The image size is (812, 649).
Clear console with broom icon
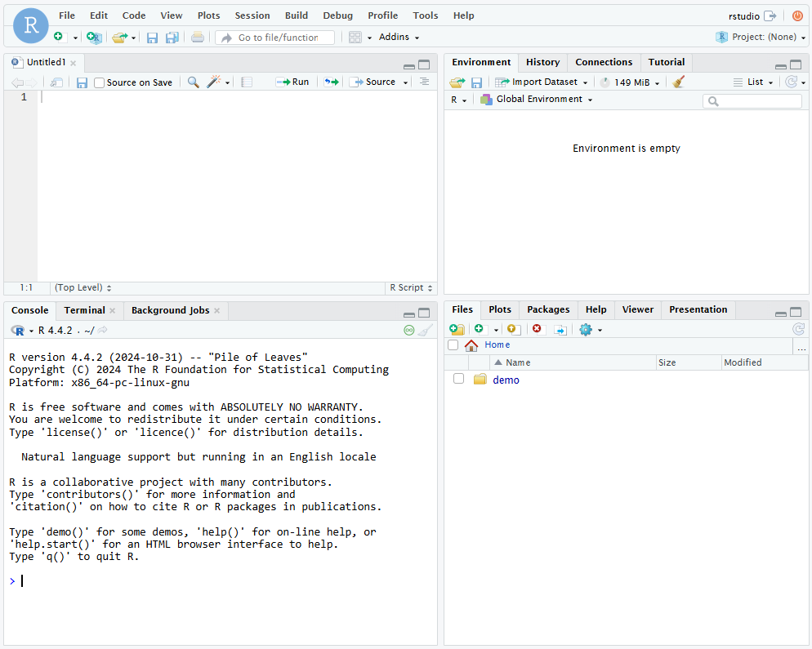tap(425, 330)
